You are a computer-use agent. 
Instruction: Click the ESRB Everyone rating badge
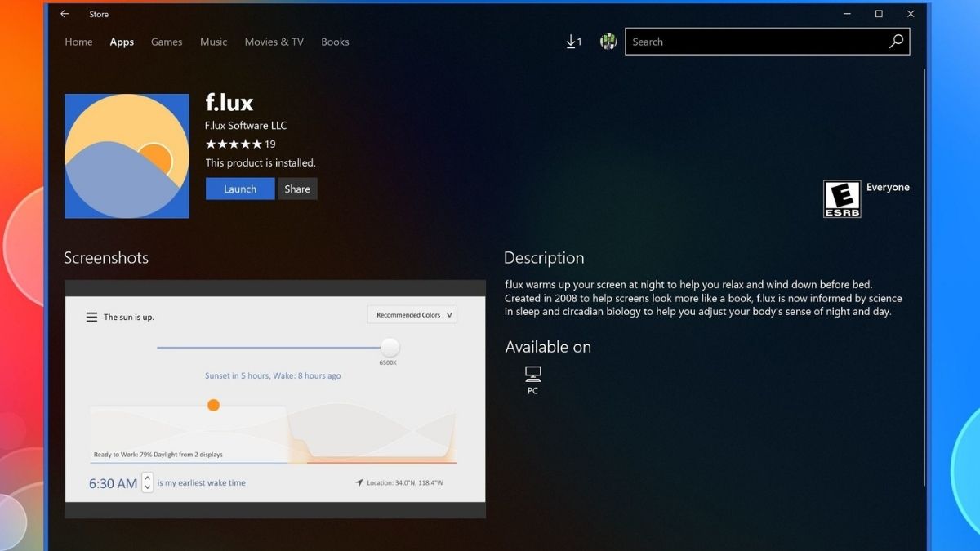coord(842,198)
